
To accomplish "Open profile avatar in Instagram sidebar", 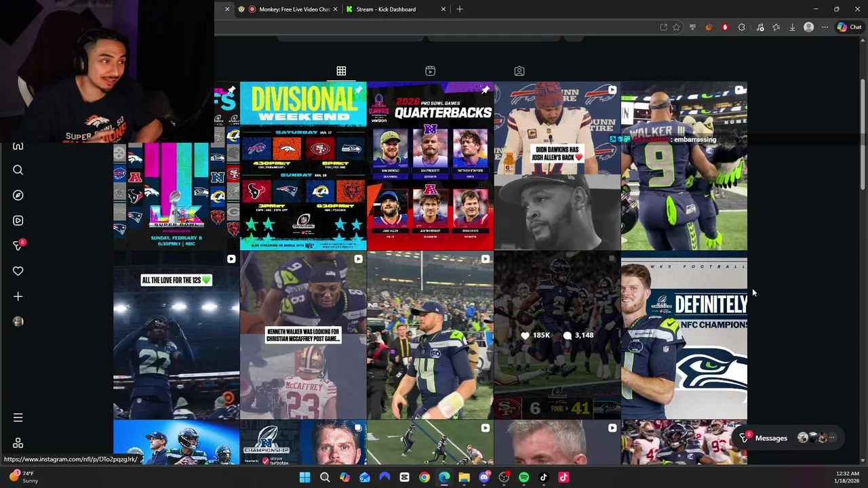I will [18, 321].
